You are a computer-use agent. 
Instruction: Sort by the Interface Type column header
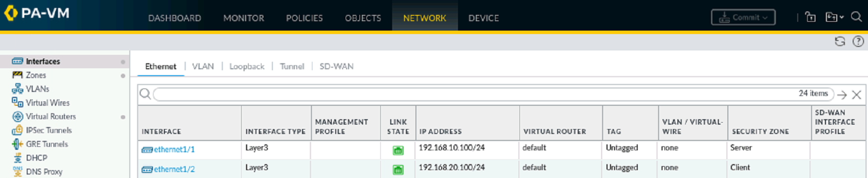276,123
